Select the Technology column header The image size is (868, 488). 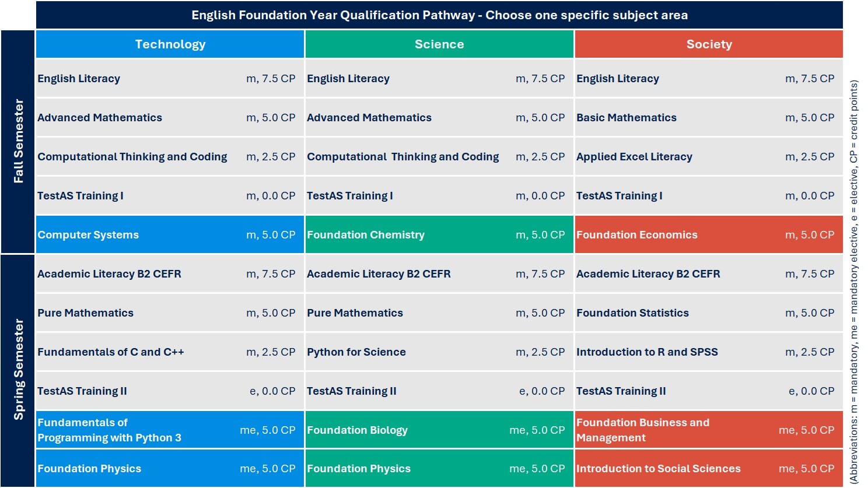(x=170, y=44)
